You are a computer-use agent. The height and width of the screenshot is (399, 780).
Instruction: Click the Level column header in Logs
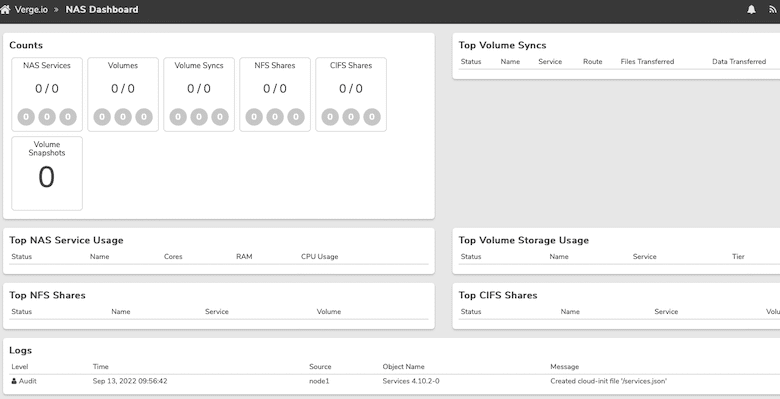(x=20, y=367)
